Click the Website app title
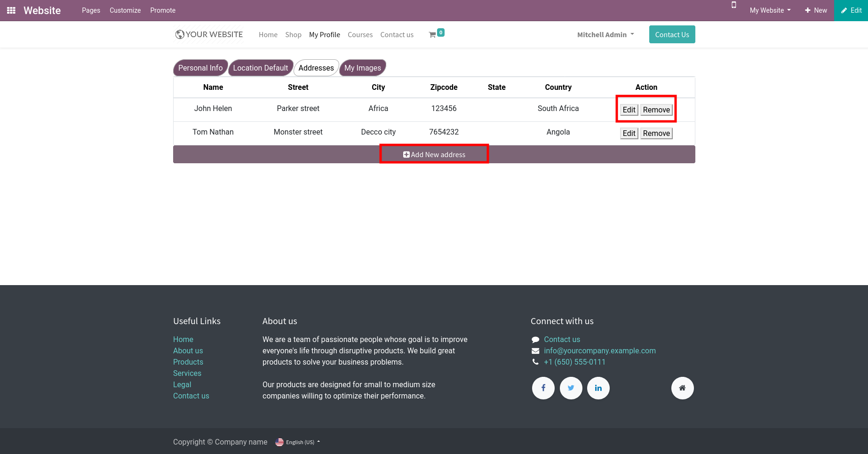The height and width of the screenshot is (454, 868). click(x=42, y=10)
